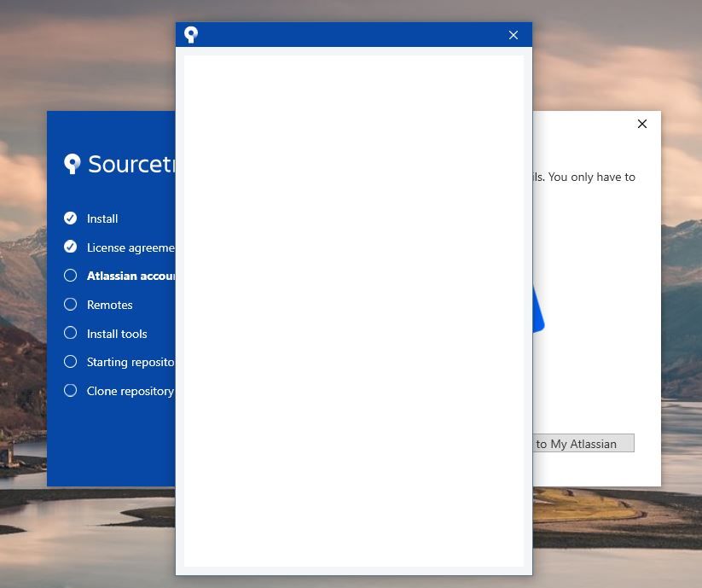Click the 'Starting repository' step label

click(x=131, y=363)
